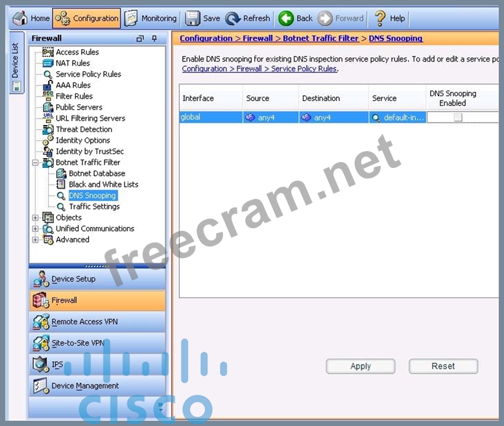Open Help from the toolbar
The width and height of the screenshot is (504, 426).
pyautogui.click(x=380, y=18)
